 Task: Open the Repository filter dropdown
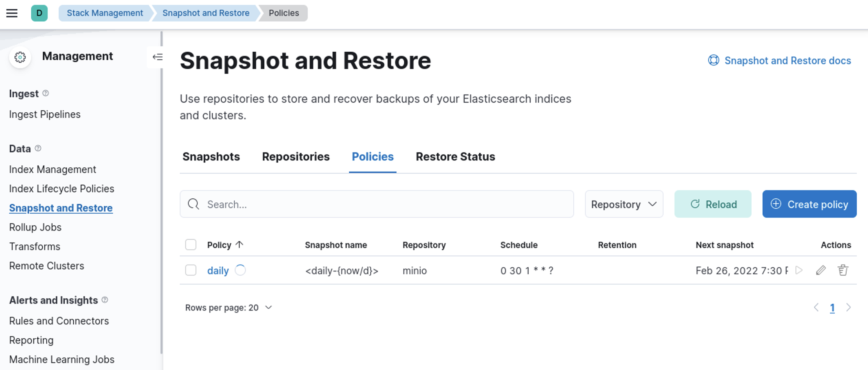pos(624,204)
